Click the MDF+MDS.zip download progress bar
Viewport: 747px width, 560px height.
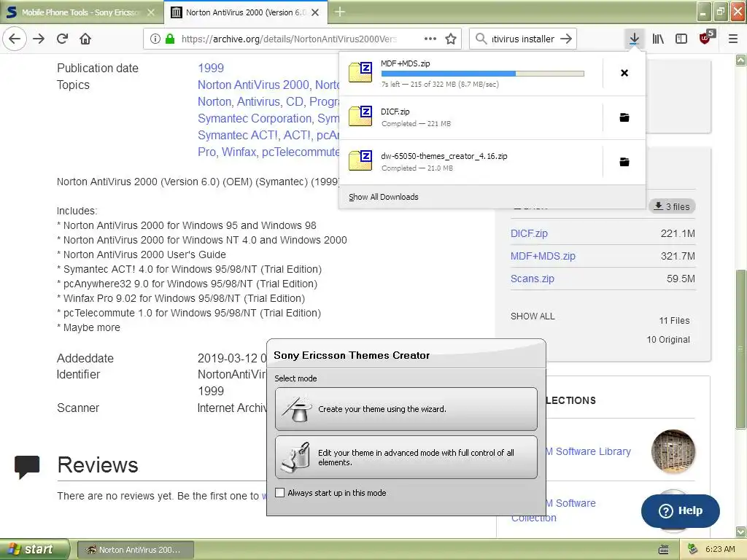tap(483, 74)
